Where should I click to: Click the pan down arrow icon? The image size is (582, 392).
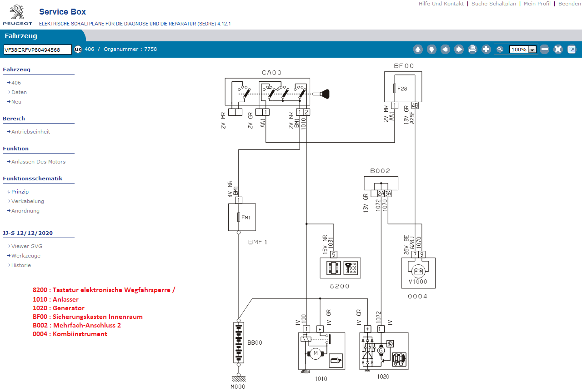point(431,50)
